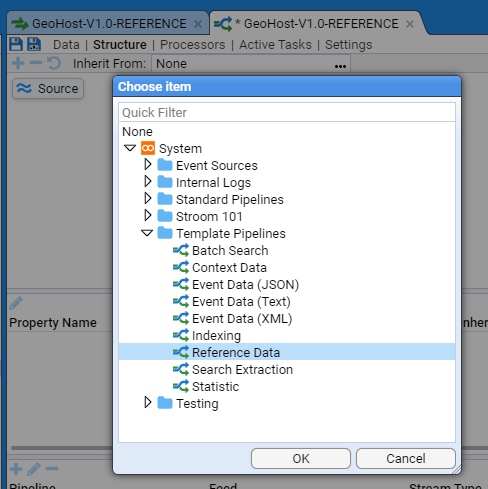488x489 pixels.
Task: Open the Inherit From ellipsis picker
Action: pyautogui.click(x=340, y=66)
